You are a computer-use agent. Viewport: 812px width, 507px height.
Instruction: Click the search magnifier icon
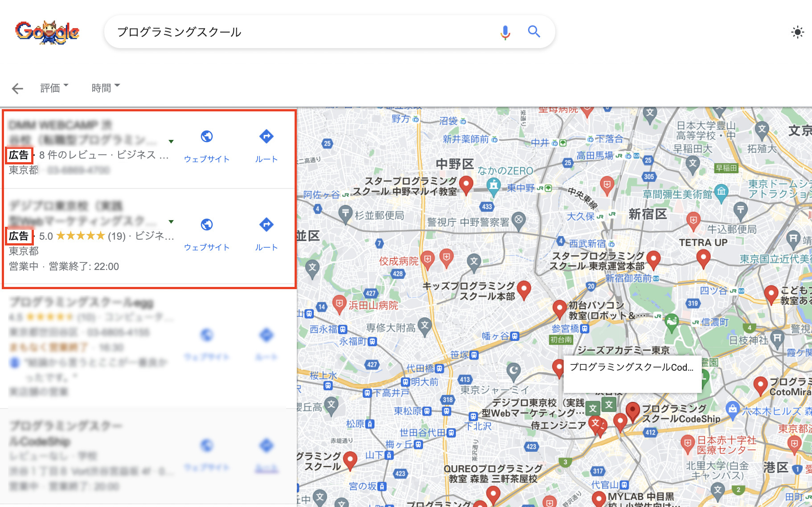coord(533,32)
